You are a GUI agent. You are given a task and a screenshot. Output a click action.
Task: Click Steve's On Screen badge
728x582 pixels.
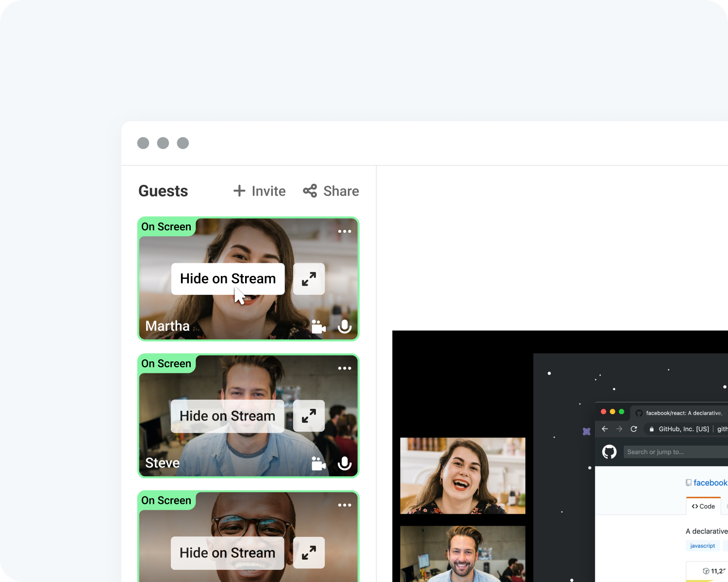point(166,364)
